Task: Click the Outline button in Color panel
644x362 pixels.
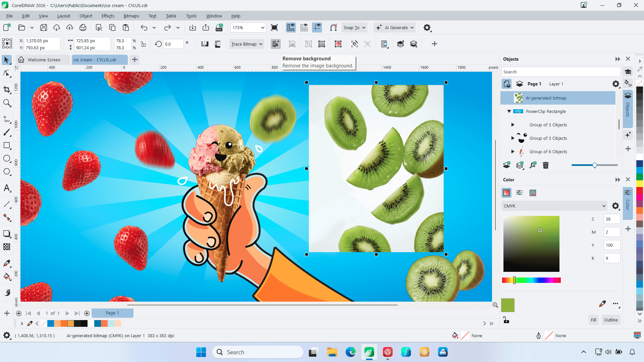Action: click(610, 320)
